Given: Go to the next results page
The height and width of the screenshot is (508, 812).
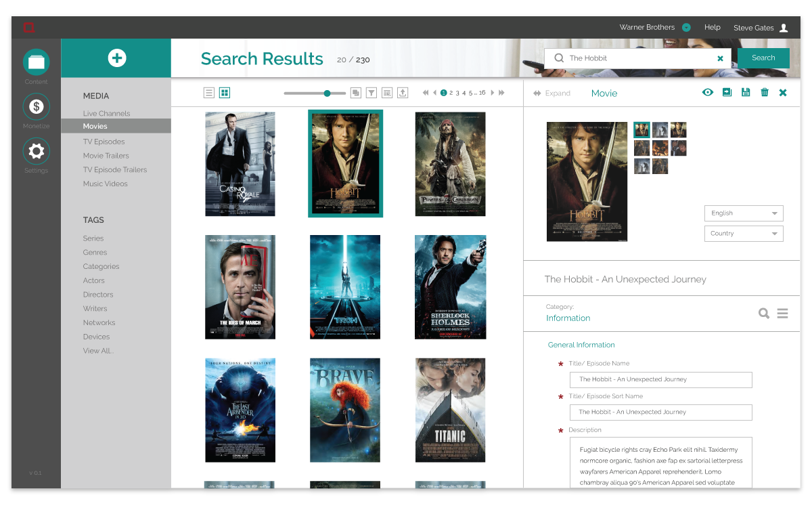Looking at the screenshot, I should [493, 93].
